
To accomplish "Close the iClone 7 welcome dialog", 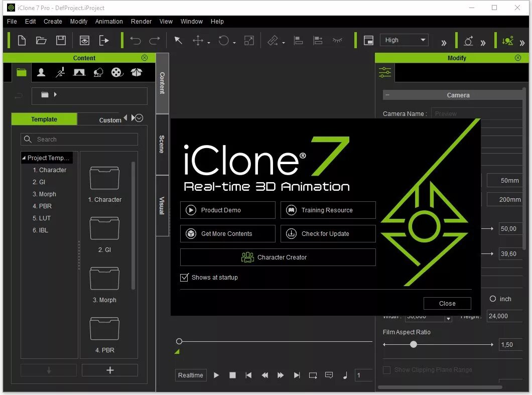I will [447, 303].
